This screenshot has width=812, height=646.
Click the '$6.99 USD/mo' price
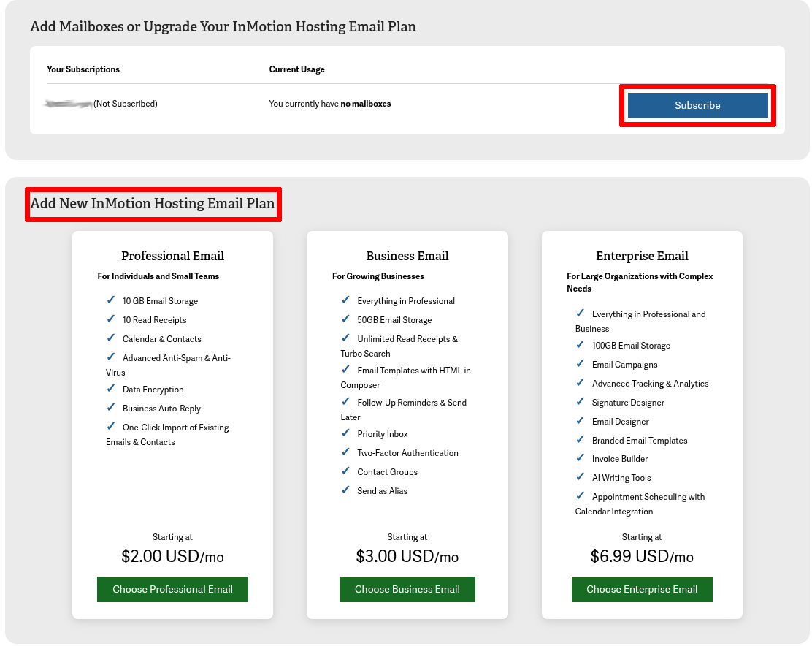coord(642,556)
